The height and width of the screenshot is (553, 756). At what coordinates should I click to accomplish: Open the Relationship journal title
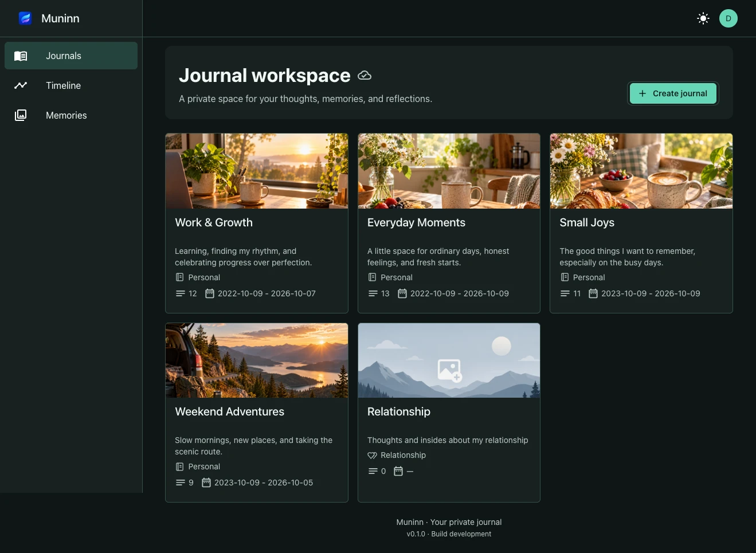click(x=399, y=411)
